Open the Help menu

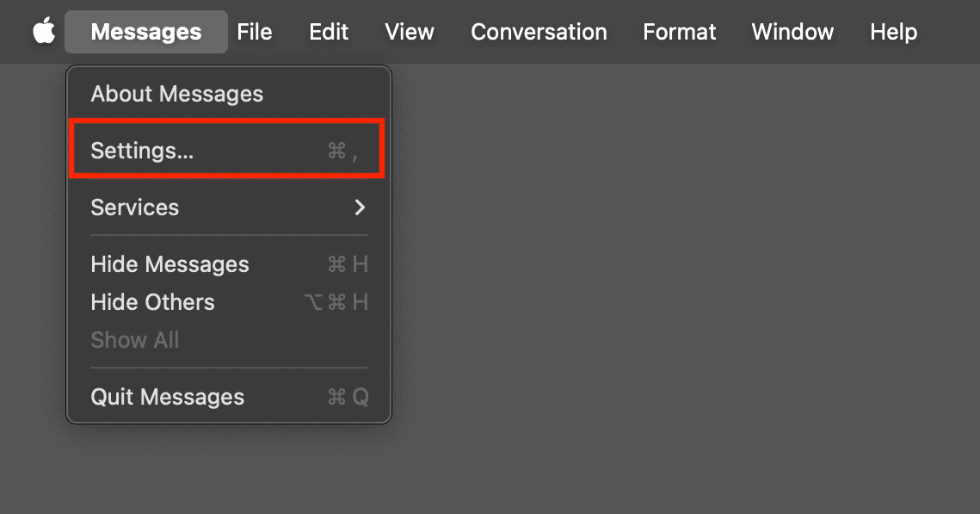point(893,32)
